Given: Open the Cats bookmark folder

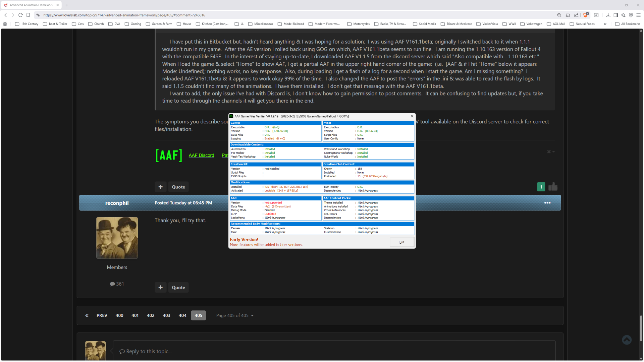Looking at the screenshot, I should click(78, 24).
